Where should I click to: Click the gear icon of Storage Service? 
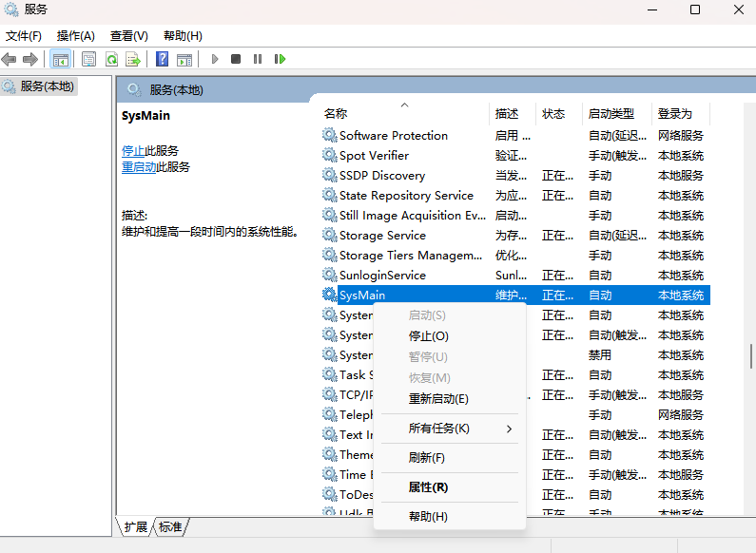tap(329, 235)
